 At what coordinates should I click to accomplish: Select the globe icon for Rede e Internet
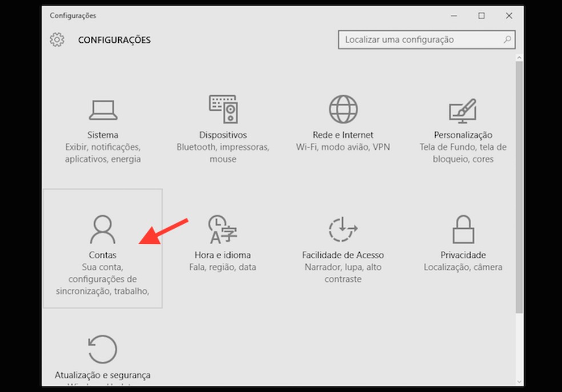click(x=343, y=108)
